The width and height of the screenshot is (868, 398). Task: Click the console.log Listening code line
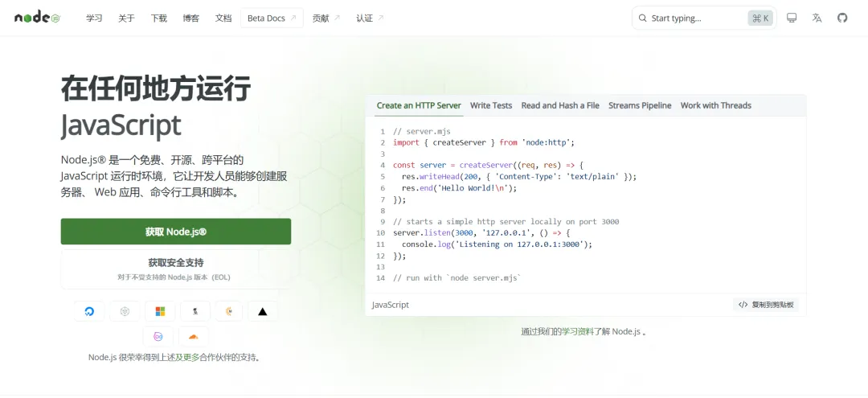pyautogui.click(x=497, y=244)
